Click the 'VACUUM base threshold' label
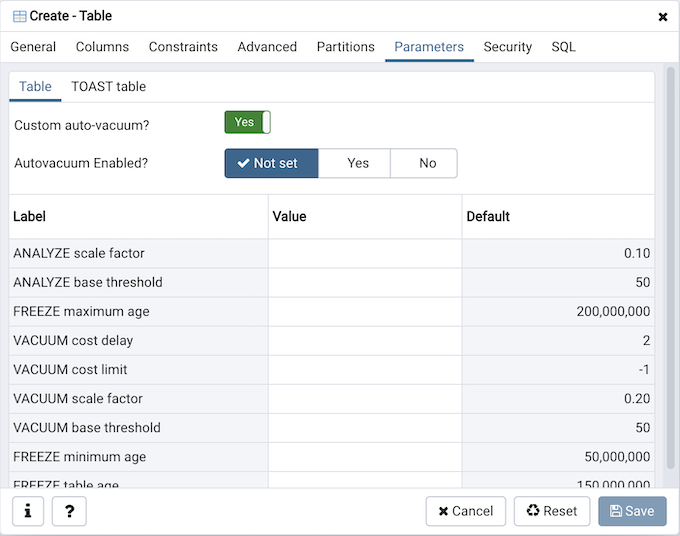This screenshot has width=680, height=536. tap(87, 428)
